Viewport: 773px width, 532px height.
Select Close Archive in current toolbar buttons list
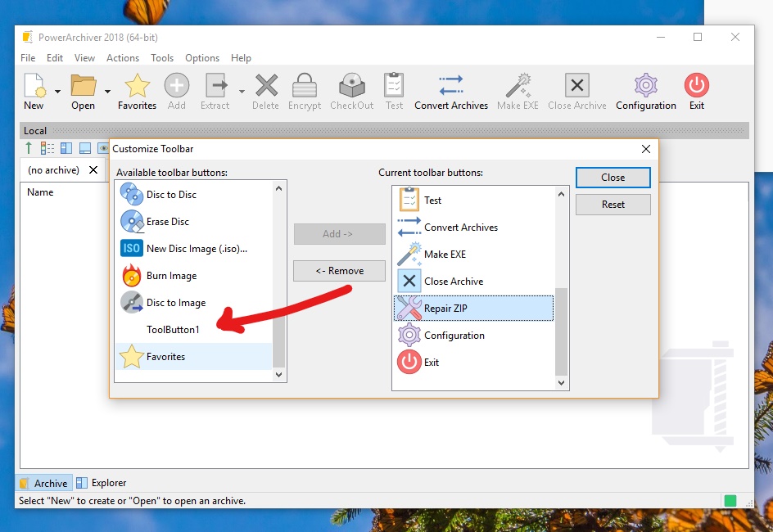pos(474,282)
